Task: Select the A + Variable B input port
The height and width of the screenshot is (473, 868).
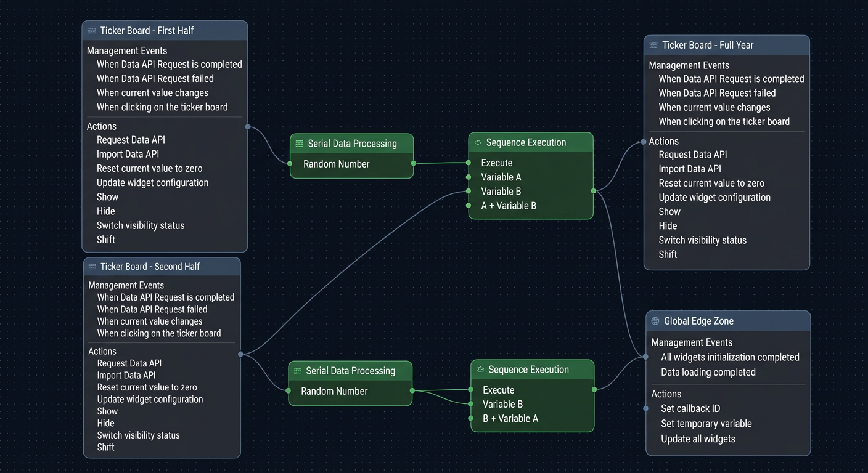Action: pos(469,206)
